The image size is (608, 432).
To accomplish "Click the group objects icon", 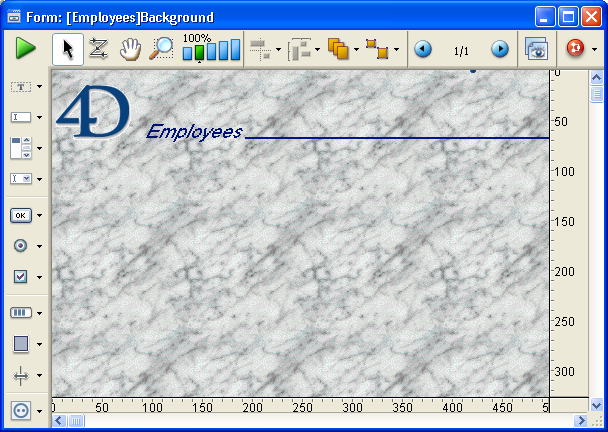I will click(x=377, y=49).
